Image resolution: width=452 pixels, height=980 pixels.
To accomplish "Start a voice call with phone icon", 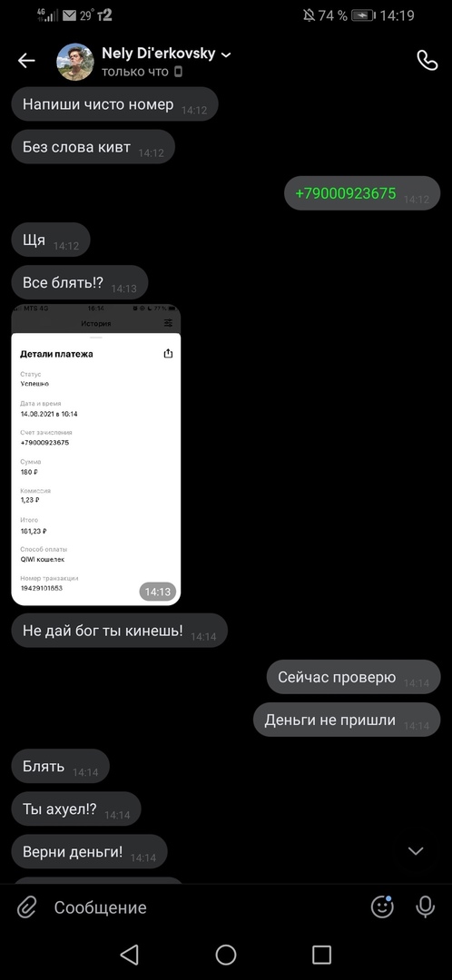I will (x=427, y=61).
